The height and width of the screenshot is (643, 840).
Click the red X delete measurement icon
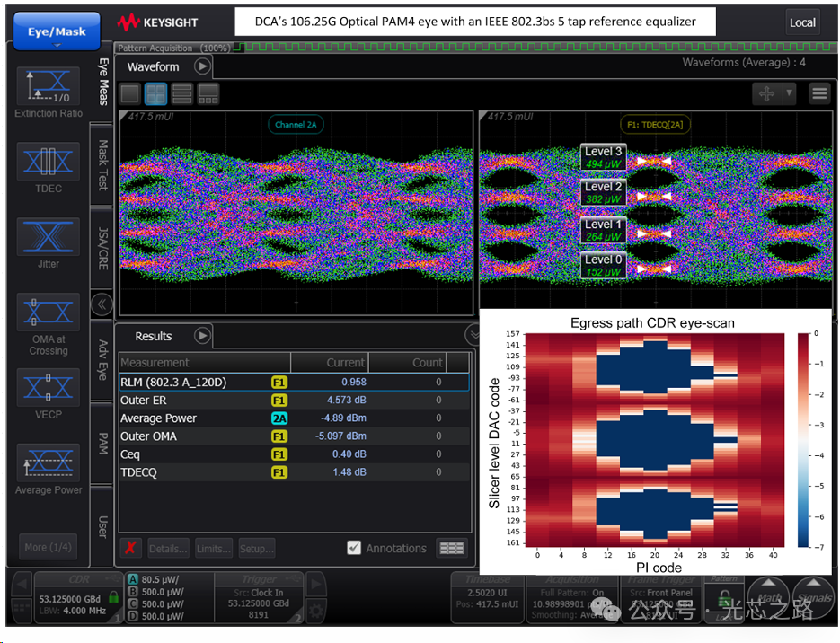[x=130, y=548]
